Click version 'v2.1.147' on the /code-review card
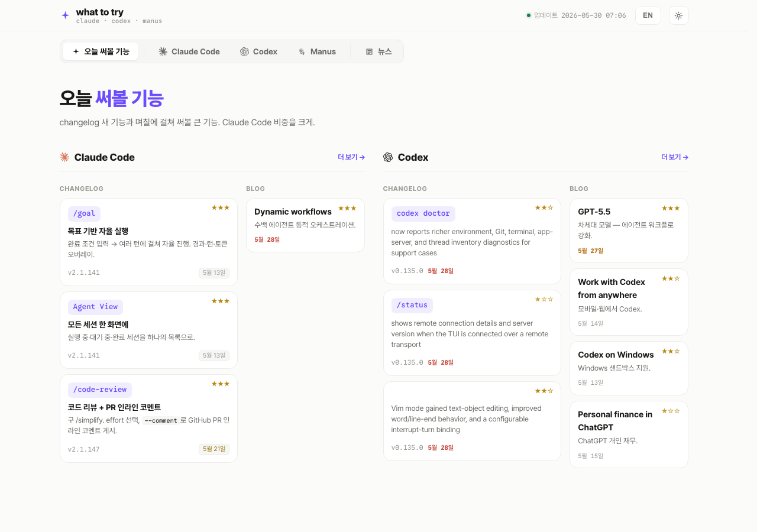Image resolution: width=757 pixels, height=532 pixels. click(84, 449)
